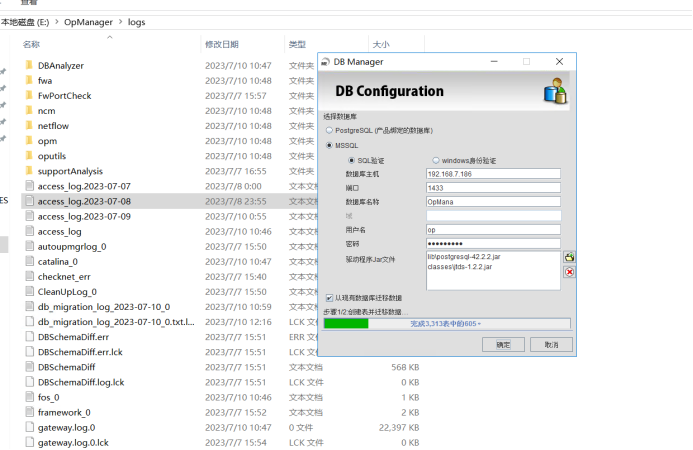Select classes\jtds-1.2.2.jar in the driver list
This screenshot has height=450, width=693.
[x=460, y=267]
